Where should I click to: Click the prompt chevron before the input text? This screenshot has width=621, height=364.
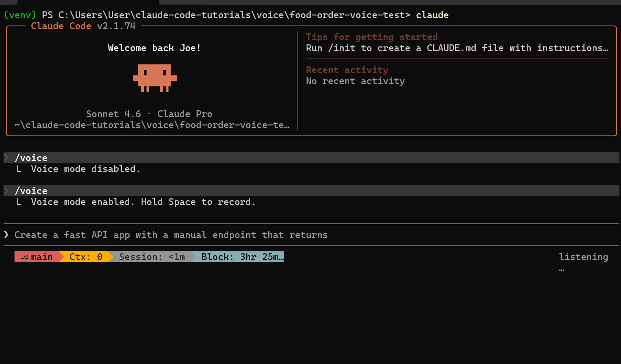click(x=6, y=235)
